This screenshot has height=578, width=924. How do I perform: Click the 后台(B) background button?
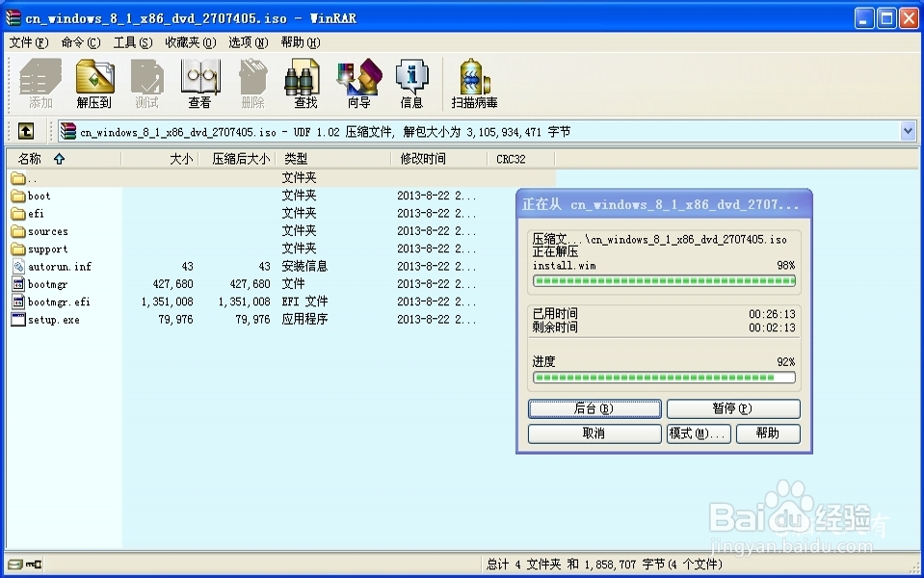point(594,408)
